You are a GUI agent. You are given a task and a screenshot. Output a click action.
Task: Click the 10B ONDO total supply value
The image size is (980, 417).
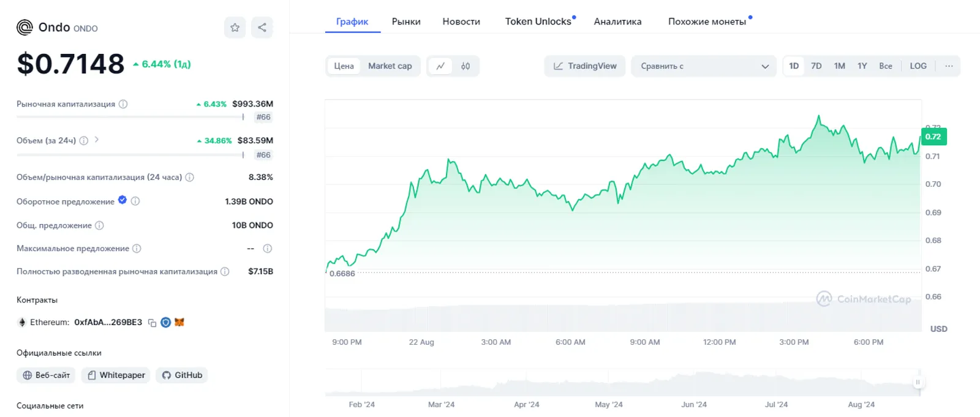click(x=252, y=225)
